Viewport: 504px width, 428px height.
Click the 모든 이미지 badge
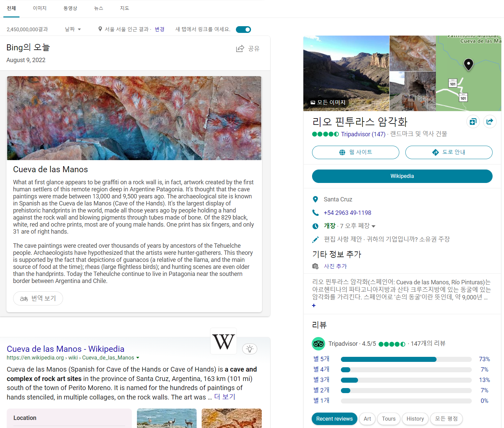(x=328, y=102)
